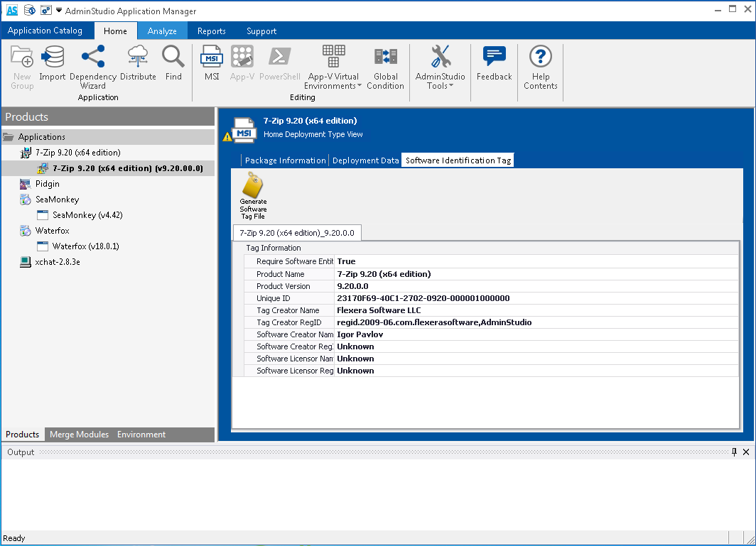The width and height of the screenshot is (756, 546).
Task: Click the Distribute cloud icon
Action: tap(138, 63)
